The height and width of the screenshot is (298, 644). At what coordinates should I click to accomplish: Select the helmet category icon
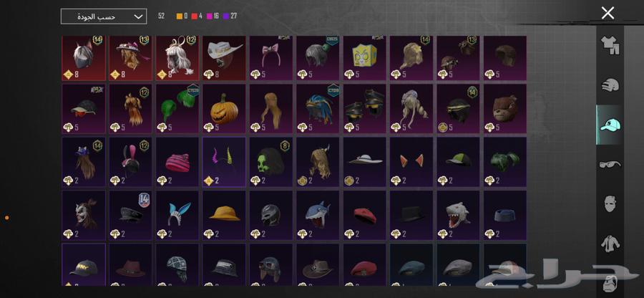point(610,85)
